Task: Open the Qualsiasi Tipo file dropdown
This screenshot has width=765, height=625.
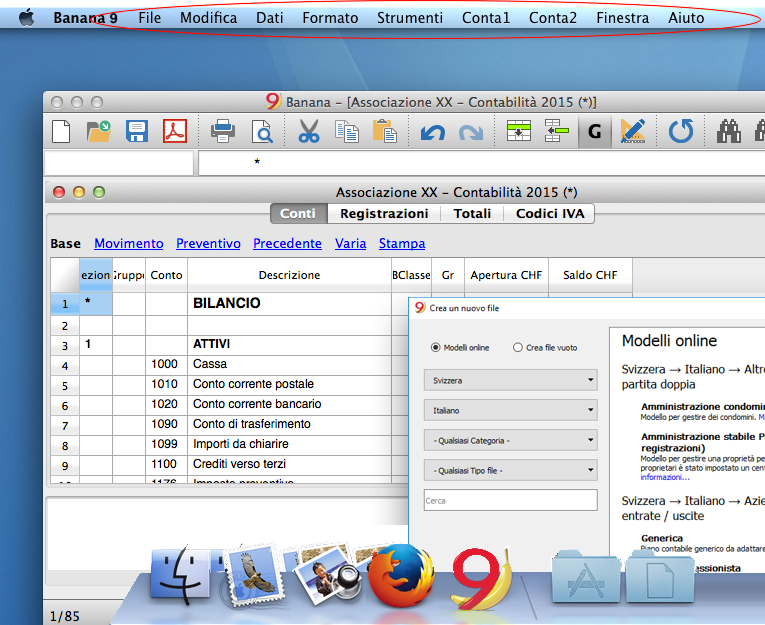Action: click(x=511, y=470)
